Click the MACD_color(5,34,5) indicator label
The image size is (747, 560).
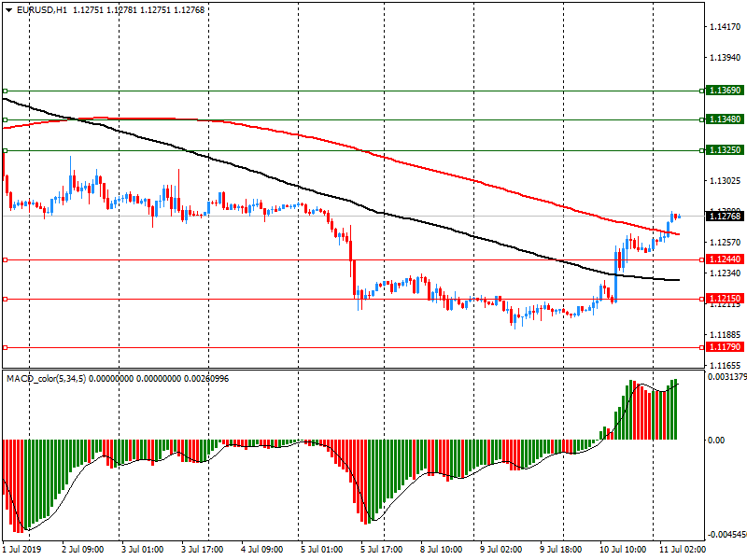point(46,379)
